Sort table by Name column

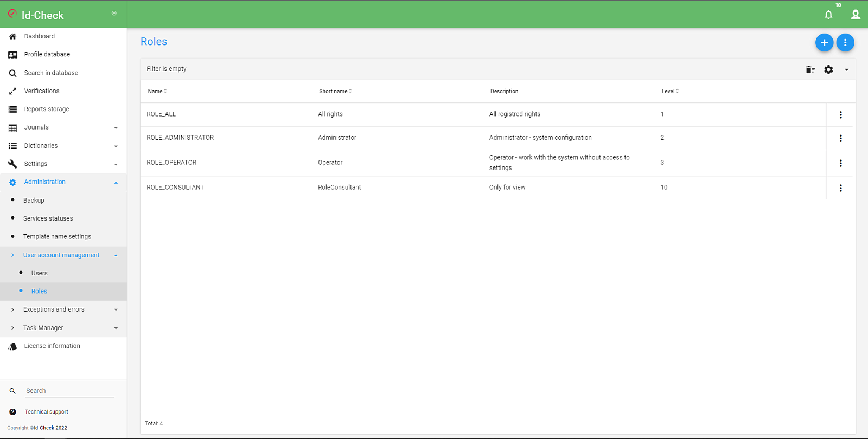[157, 91]
